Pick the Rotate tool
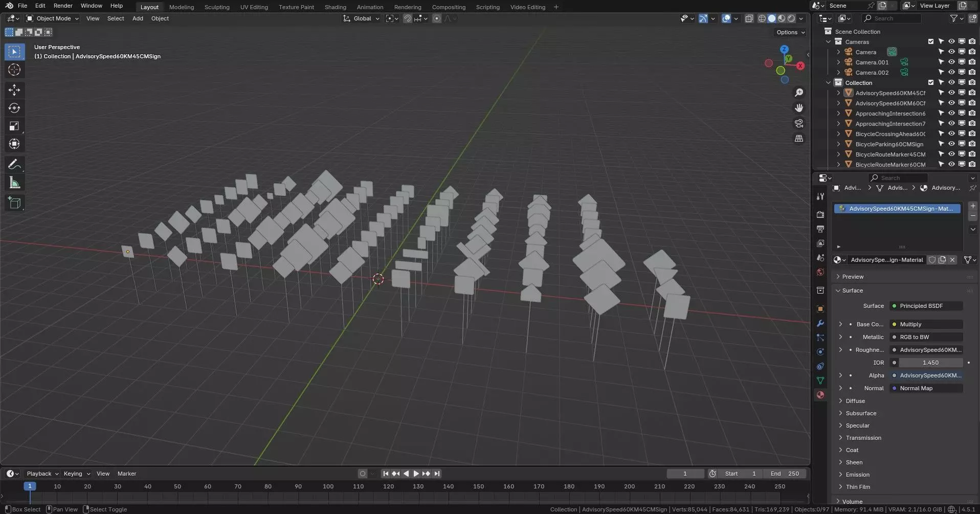The height and width of the screenshot is (514, 980). (x=14, y=108)
